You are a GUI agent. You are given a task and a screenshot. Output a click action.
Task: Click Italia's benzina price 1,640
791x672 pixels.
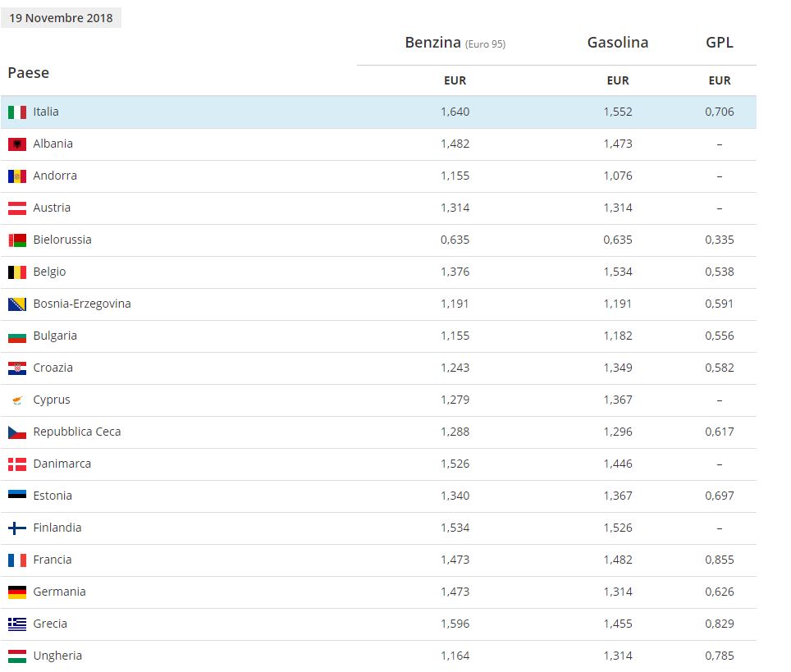tap(455, 112)
